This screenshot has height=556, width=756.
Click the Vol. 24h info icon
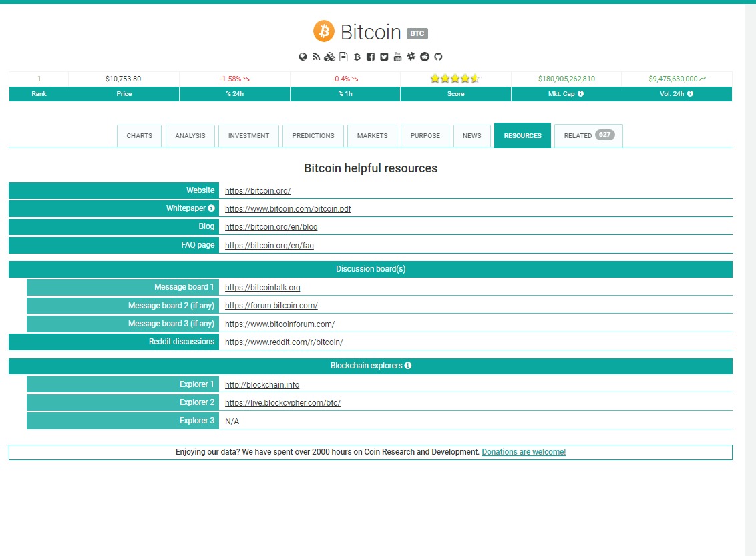[690, 94]
